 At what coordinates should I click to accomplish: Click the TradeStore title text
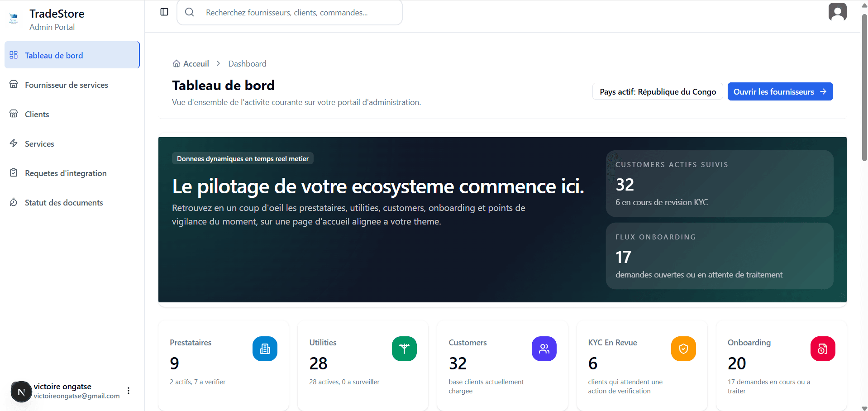pyautogui.click(x=57, y=14)
